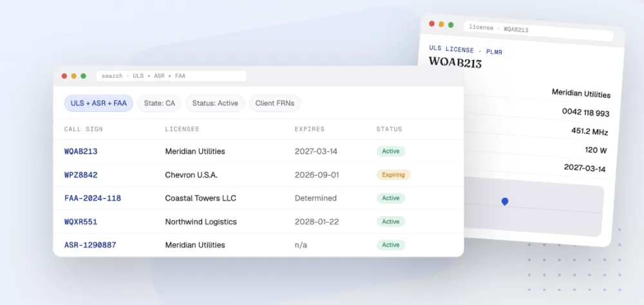Click the WQAB213 heading in the license window

[455, 62]
